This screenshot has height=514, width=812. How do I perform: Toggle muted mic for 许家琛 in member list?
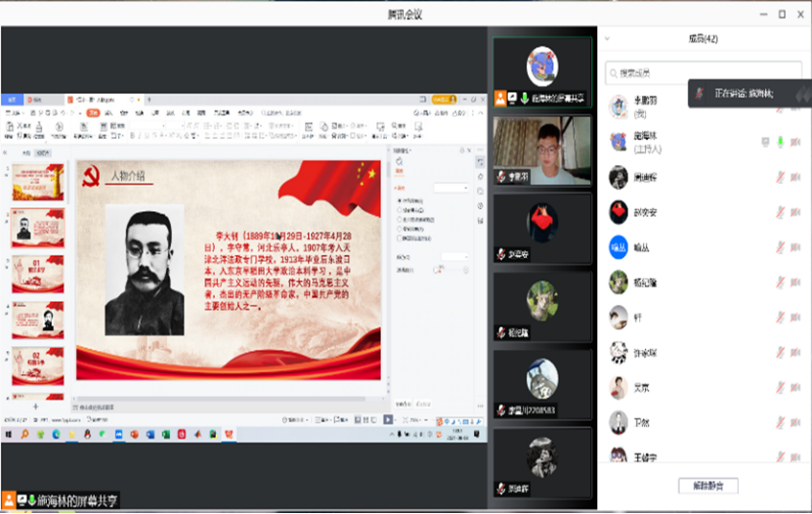pyautogui.click(x=780, y=353)
